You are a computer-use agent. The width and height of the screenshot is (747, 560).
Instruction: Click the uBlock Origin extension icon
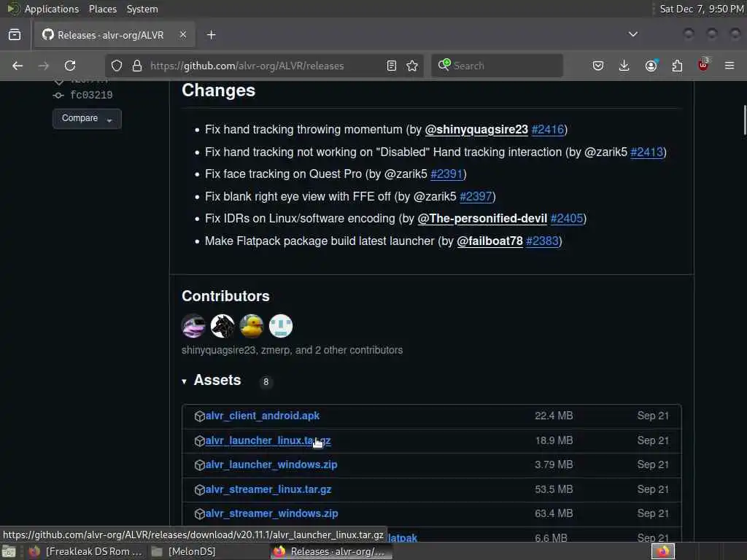(x=703, y=65)
